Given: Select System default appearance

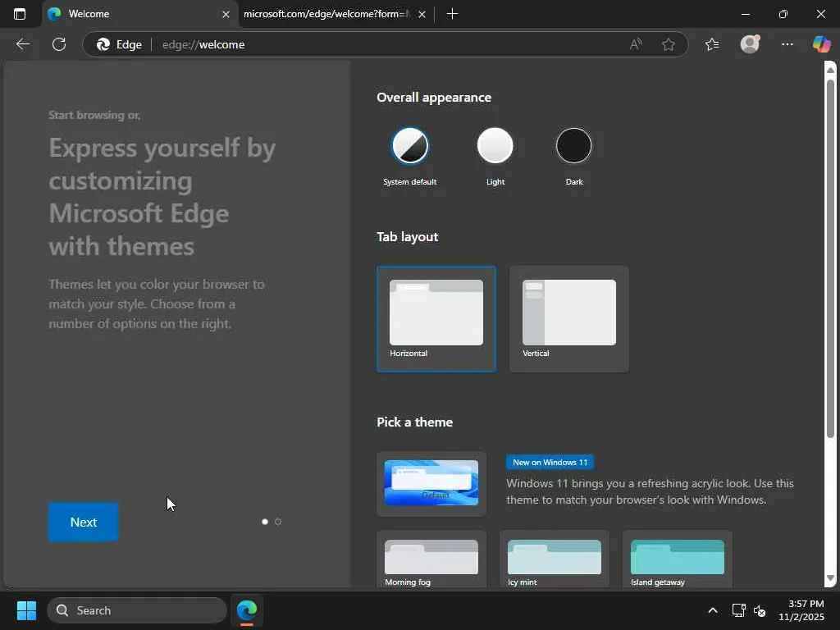Looking at the screenshot, I should click(x=410, y=146).
